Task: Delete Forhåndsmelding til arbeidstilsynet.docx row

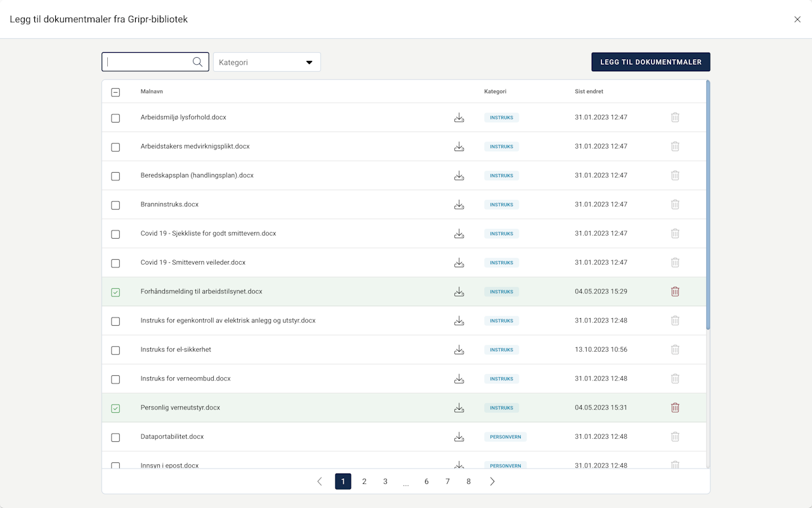Action: [675, 291]
